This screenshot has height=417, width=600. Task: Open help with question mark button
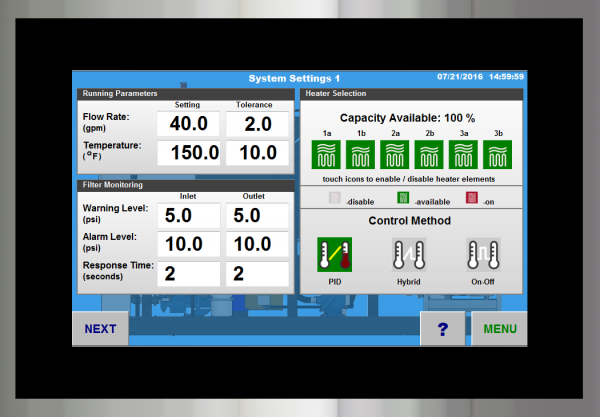pos(443,328)
